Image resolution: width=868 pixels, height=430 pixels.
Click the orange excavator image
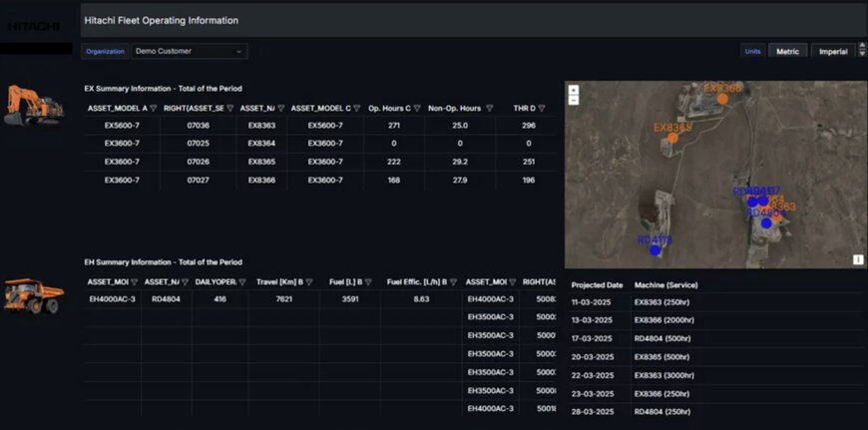point(33,105)
